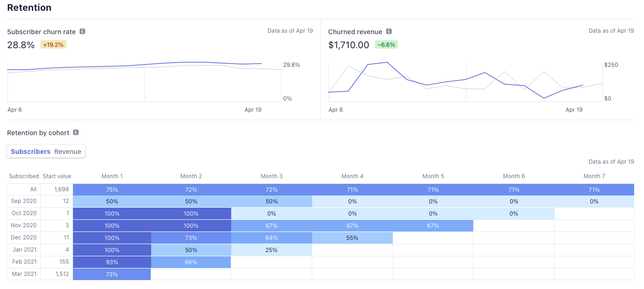Switch to the Revenue tab

click(x=68, y=152)
